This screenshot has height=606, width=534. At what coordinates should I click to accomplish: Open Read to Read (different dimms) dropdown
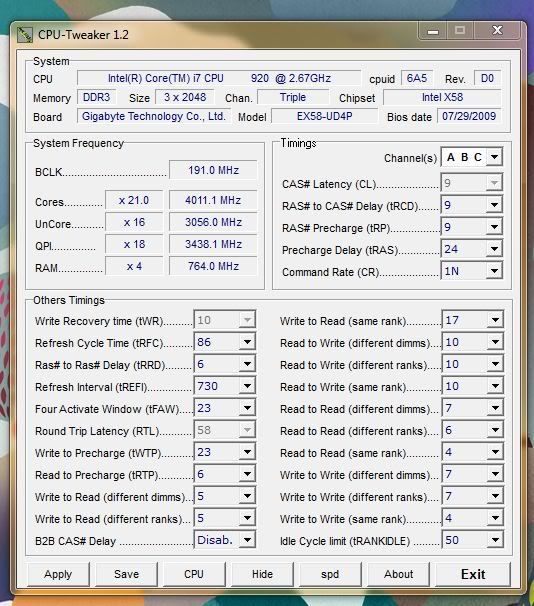coord(473,408)
